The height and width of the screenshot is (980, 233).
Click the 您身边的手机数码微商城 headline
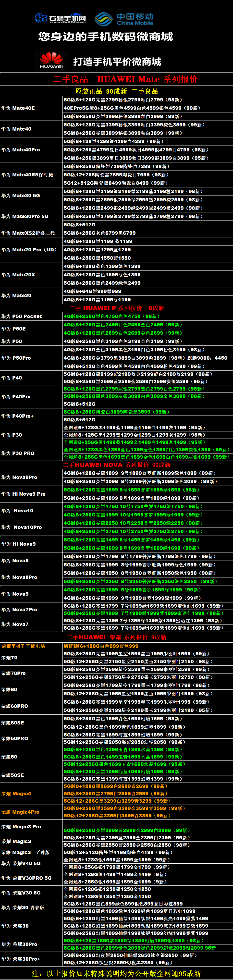point(105,37)
